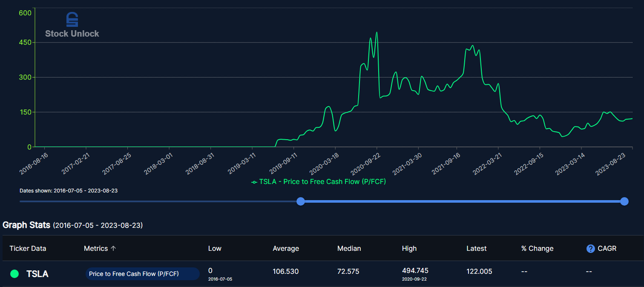Viewport: 644px width, 287px height.
Task: Click the CAGR column header label
Action: click(x=607, y=249)
